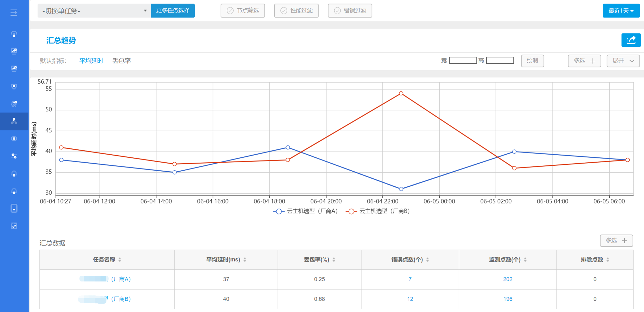
Task: Switch to the 丢包率 metric tab
Action: (x=122, y=61)
